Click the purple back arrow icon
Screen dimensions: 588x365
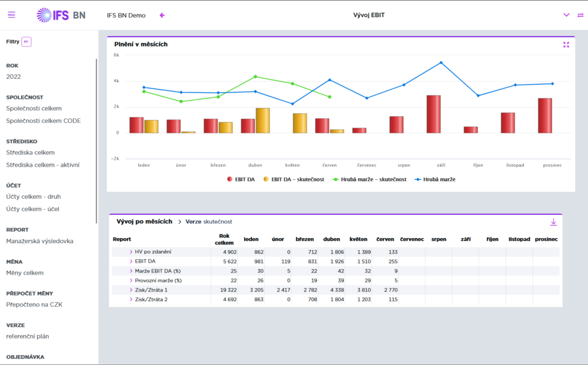click(162, 16)
